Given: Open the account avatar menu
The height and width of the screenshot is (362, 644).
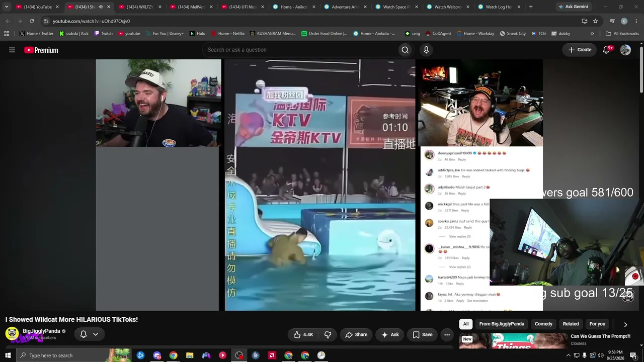Looking at the screenshot, I should point(625,50).
